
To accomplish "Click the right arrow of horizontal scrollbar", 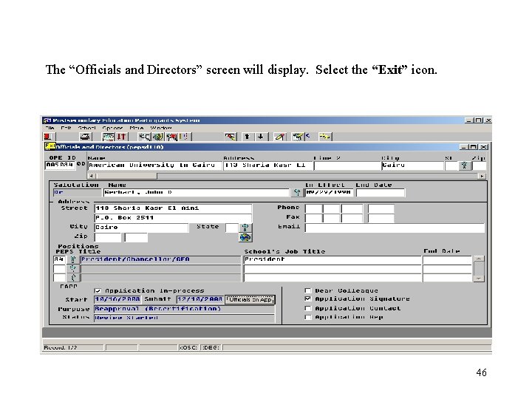I will [x=482, y=176].
